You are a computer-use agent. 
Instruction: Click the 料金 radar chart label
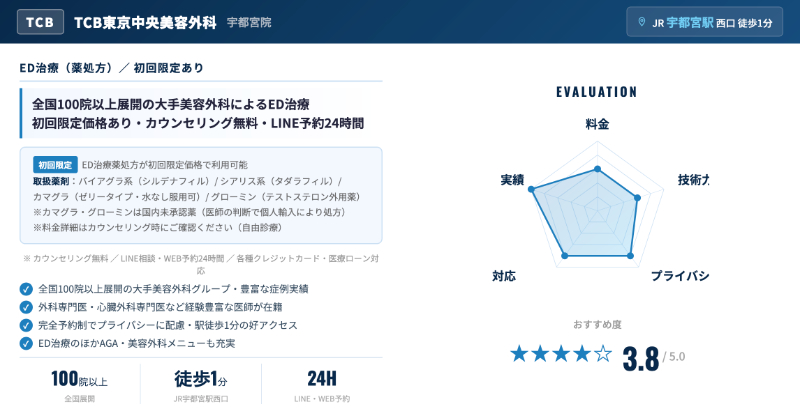(x=597, y=124)
